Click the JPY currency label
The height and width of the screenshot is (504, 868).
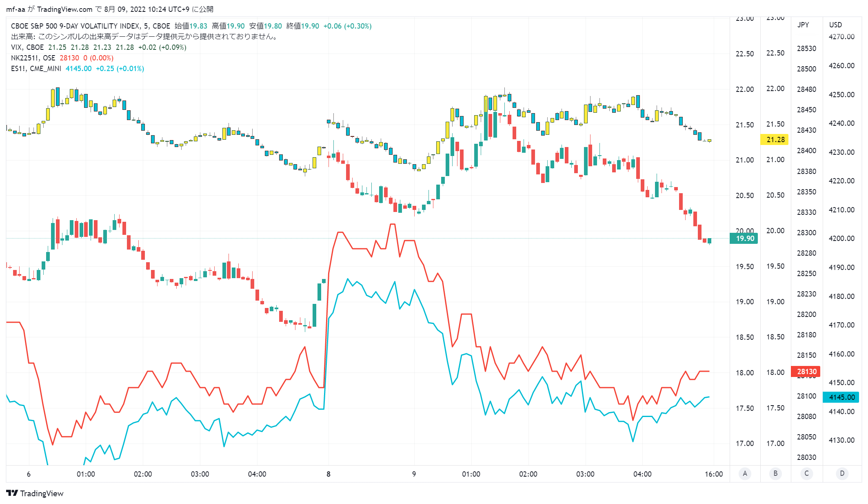tap(803, 25)
